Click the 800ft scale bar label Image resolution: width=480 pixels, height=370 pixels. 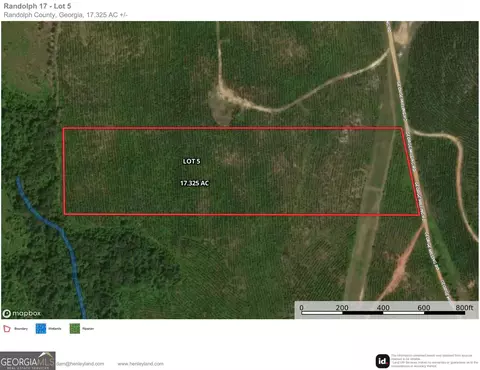pos(464,307)
